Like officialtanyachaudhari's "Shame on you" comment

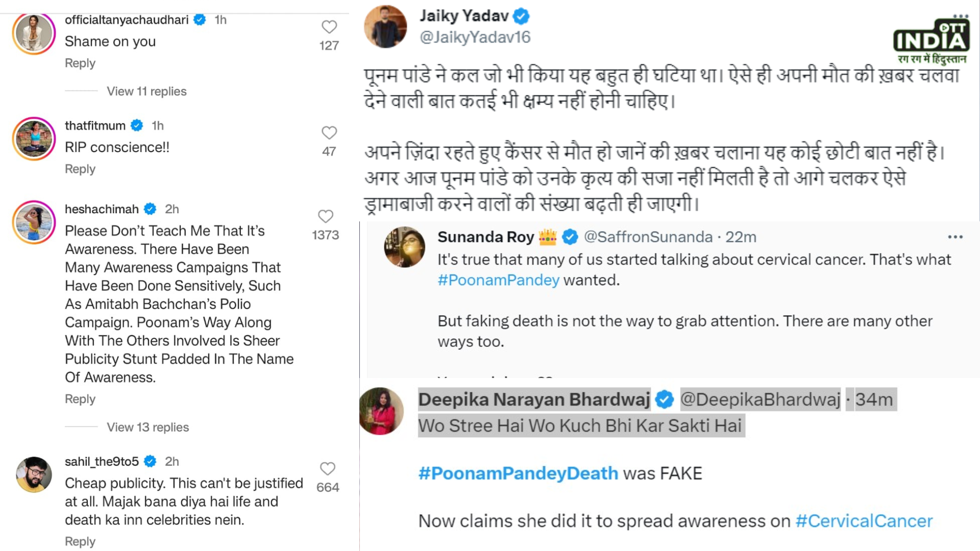click(x=329, y=27)
